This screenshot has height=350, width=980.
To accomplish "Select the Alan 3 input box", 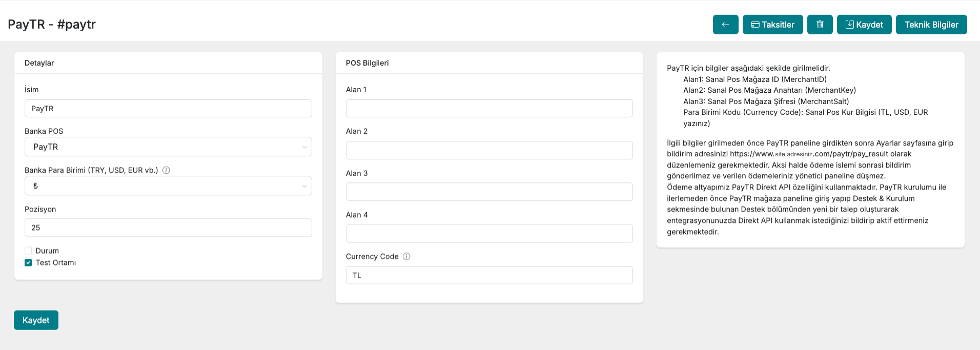I will [489, 192].
